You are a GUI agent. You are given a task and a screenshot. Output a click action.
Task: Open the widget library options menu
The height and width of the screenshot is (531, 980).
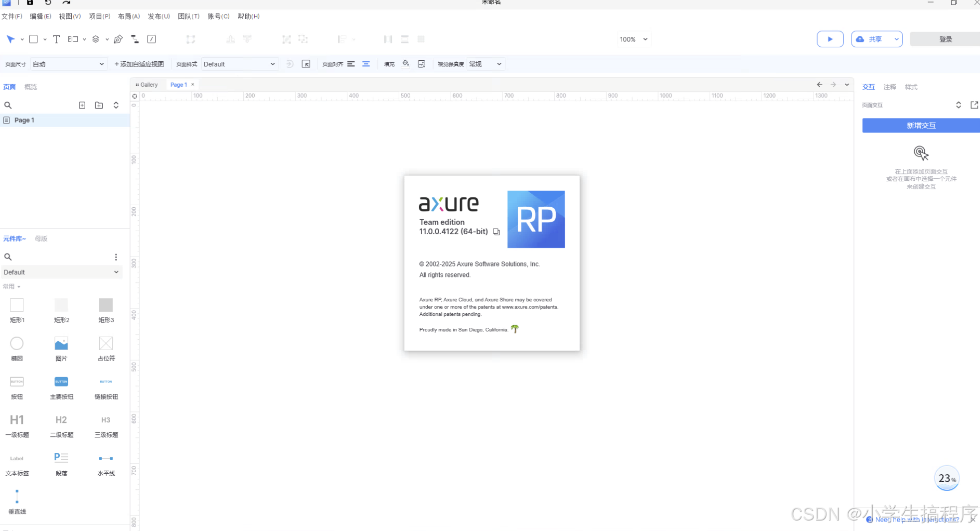click(116, 257)
